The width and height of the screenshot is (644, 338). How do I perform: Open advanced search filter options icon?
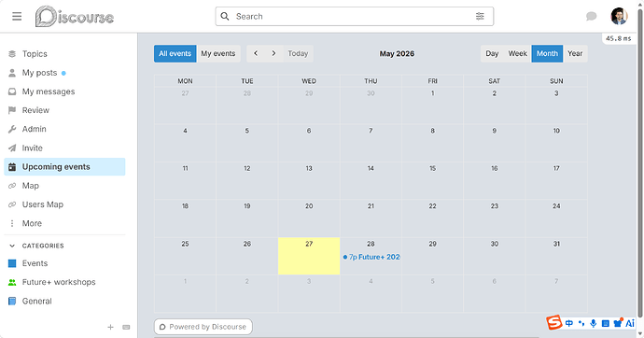[480, 17]
